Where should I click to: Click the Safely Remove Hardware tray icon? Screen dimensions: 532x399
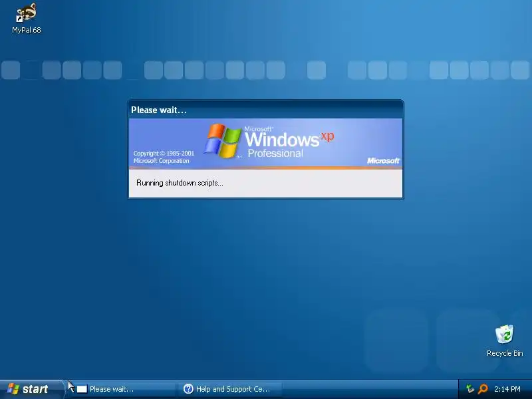470,389
